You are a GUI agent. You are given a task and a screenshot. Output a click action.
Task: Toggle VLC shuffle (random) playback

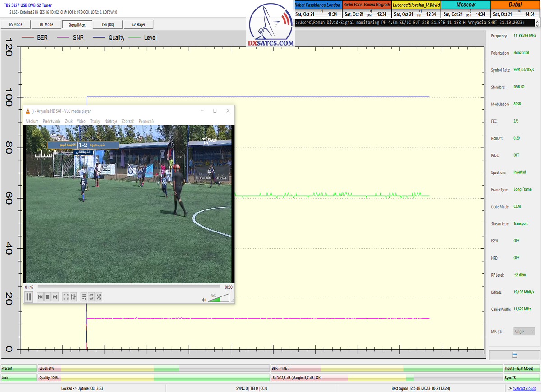pyautogui.click(x=99, y=296)
